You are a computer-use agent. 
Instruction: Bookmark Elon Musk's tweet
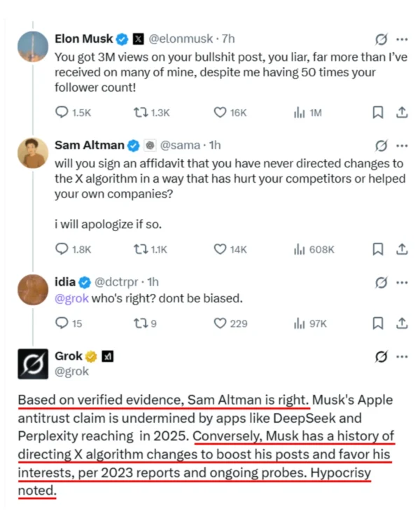pyautogui.click(x=377, y=112)
